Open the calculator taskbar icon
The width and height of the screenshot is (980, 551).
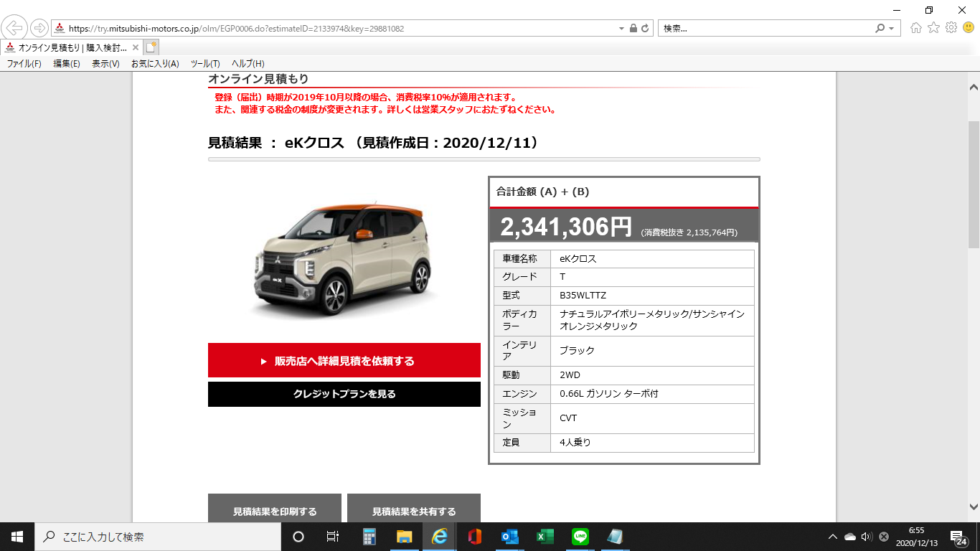(x=369, y=537)
